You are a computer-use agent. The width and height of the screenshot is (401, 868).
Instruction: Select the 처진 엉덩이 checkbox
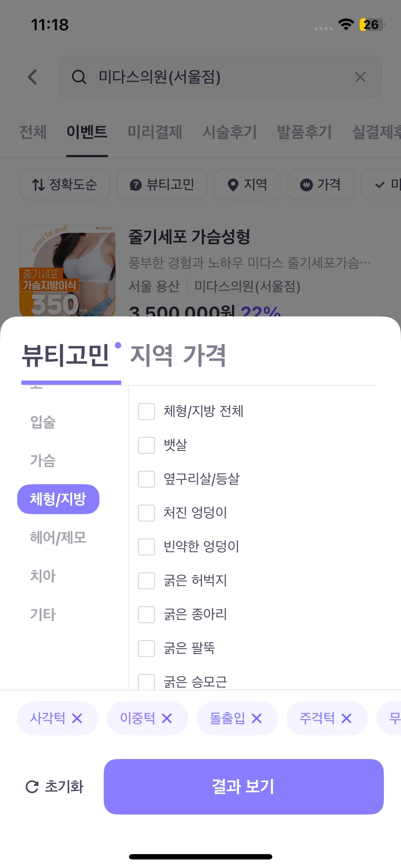coord(146,513)
